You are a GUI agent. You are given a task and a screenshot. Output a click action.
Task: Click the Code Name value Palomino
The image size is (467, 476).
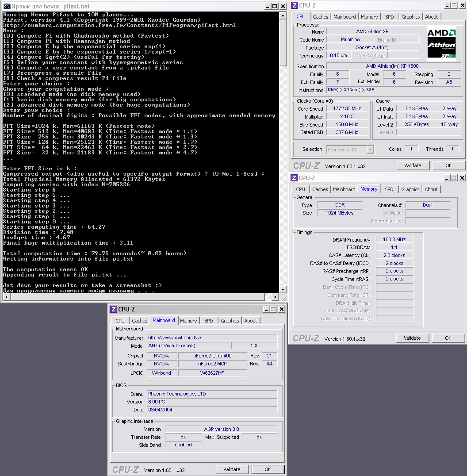pyautogui.click(x=350, y=39)
